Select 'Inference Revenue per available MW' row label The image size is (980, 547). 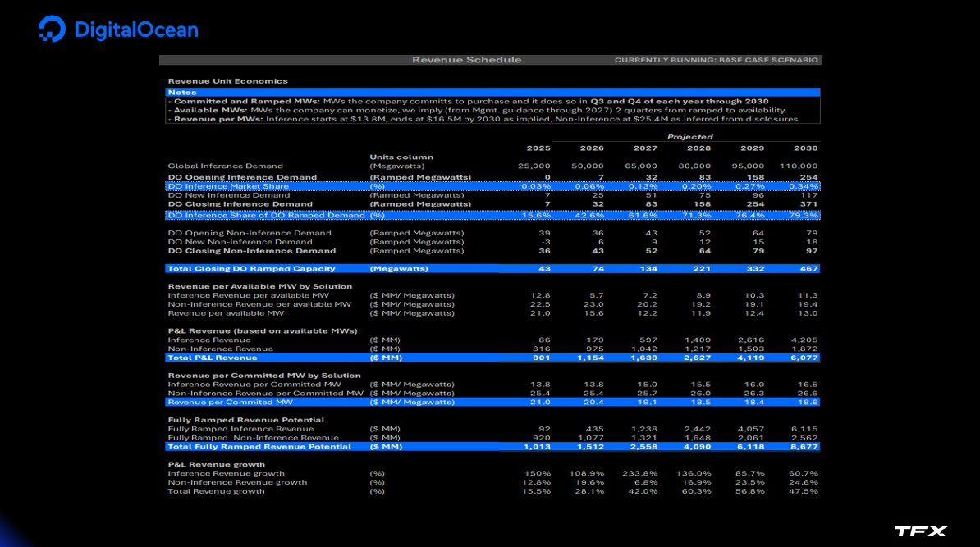pos(248,295)
